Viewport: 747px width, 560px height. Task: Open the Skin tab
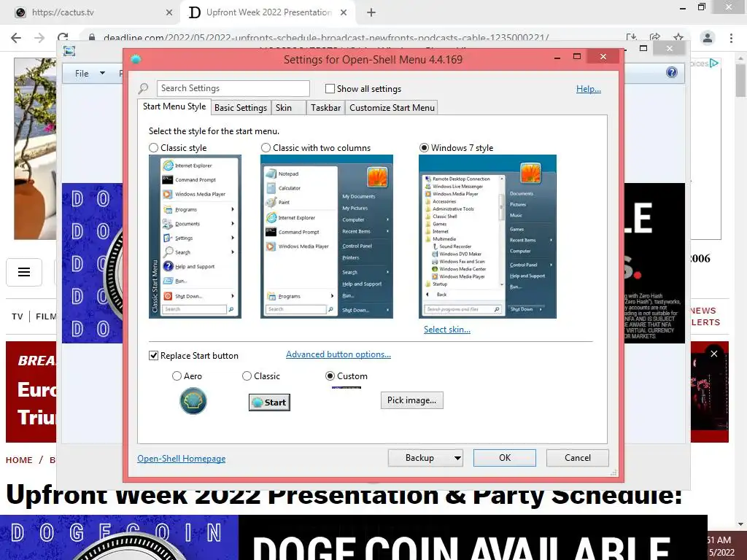[x=288, y=108]
